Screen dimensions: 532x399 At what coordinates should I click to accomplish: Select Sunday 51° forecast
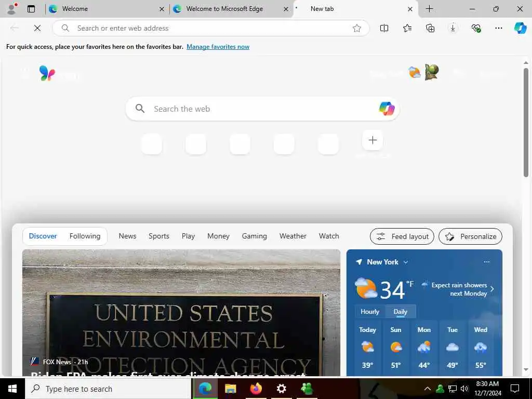395,348
